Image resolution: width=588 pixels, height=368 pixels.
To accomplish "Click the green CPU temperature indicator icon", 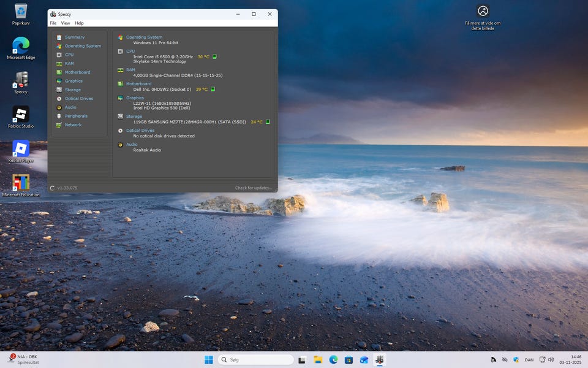I will click(x=214, y=56).
